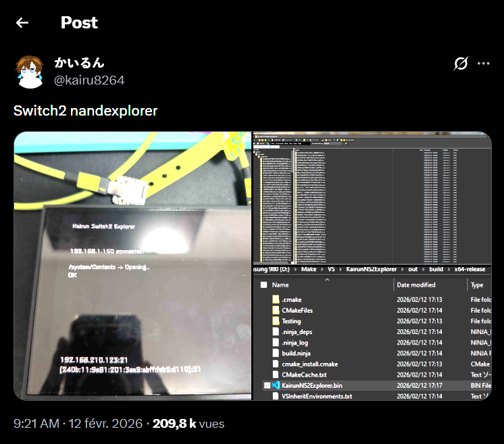Click the VSInheritEnvironments.txt file icon
This screenshot has width=504, height=444.
click(x=276, y=396)
